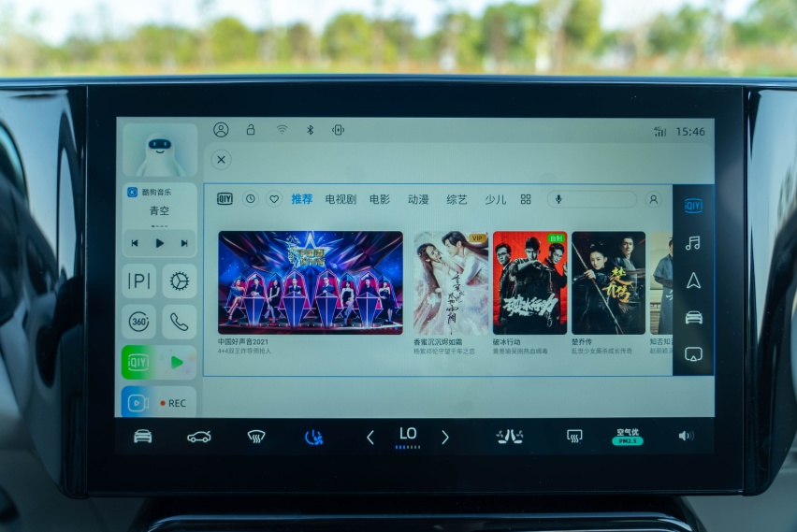This screenshot has height=532, width=797.
Task: Tap the Bluetooth status icon
Action: click(x=310, y=130)
